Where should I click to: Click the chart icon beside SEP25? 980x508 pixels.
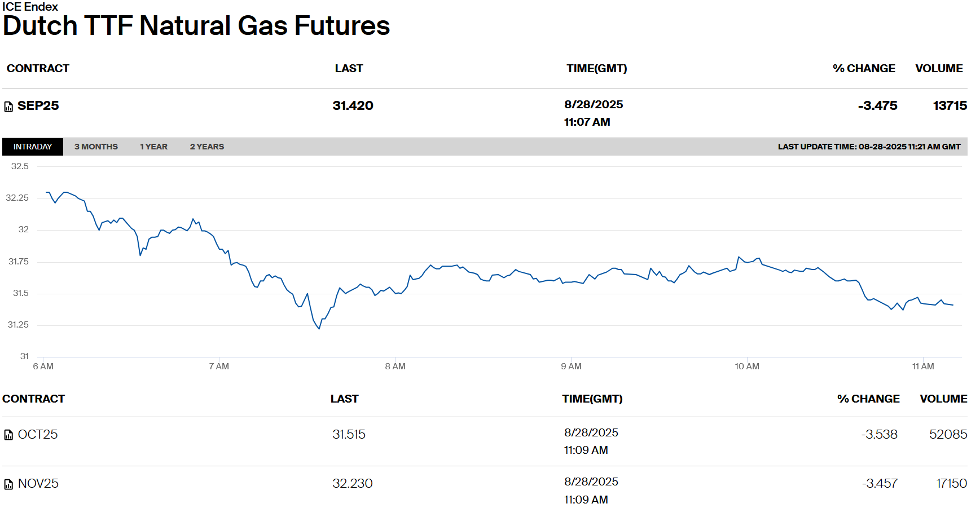[x=8, y=107]
